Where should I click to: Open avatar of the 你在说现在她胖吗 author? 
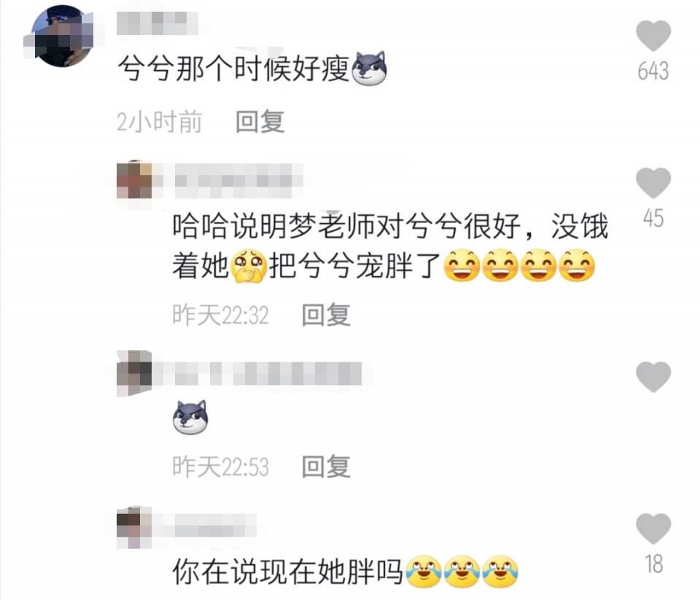point(134,528)
